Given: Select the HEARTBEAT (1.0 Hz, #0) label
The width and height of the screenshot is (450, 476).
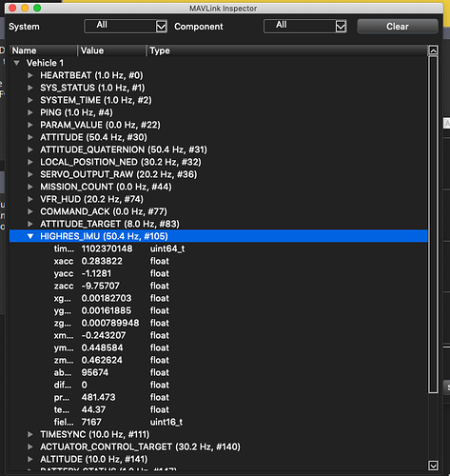Looking at the screenshot, I should pos(91,75).
